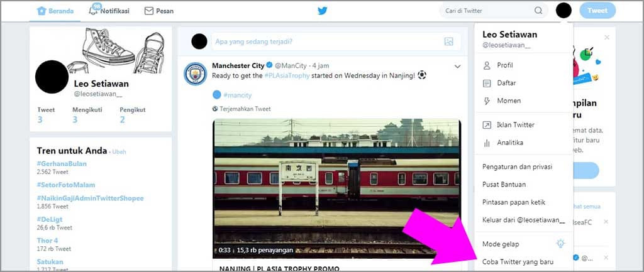Click the Iklan Twitter arrow icon
The width and height of the screenshot is (644, 272).
[487, 125]
